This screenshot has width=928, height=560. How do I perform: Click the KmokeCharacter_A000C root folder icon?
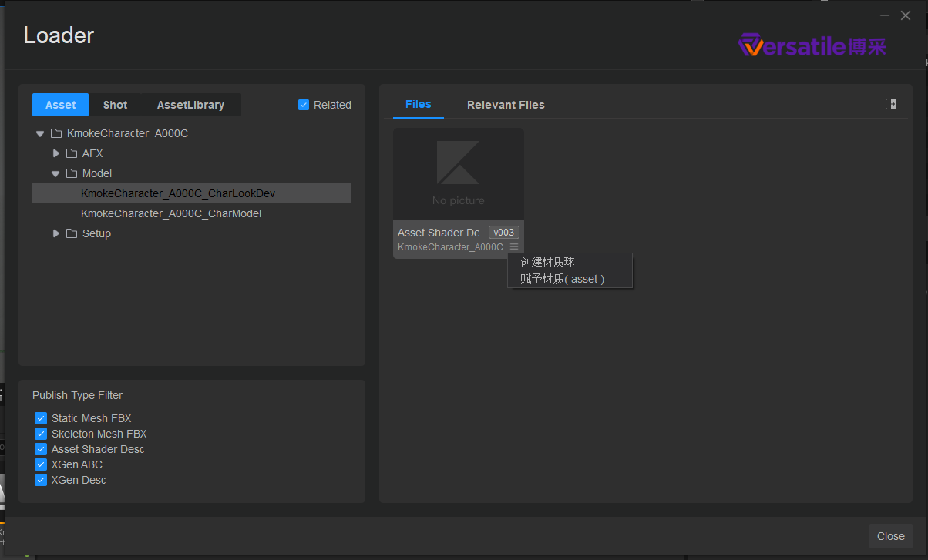tap(56, 133)
